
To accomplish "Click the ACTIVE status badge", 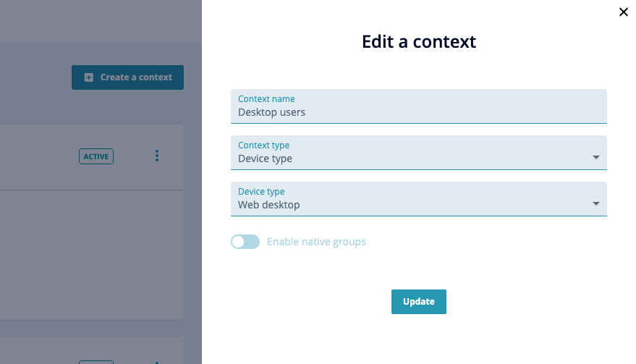I will coord(96,156).
